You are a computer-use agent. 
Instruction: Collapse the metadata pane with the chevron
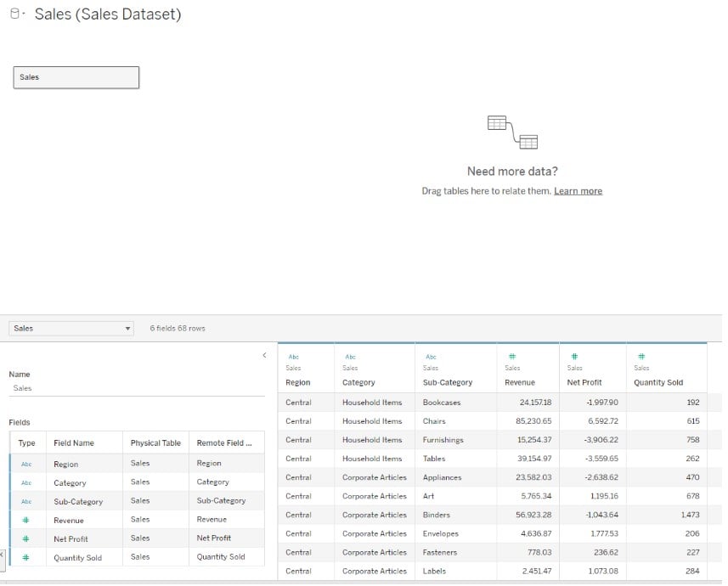point(265,355)
